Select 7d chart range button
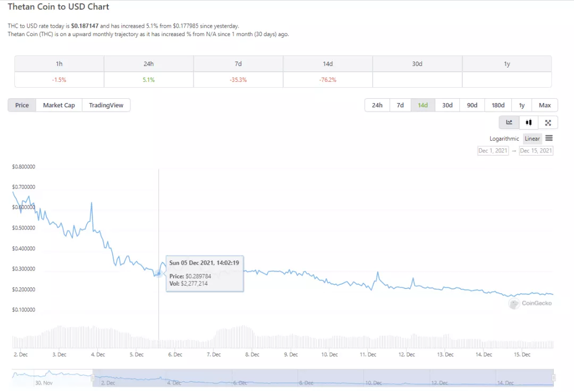 coord(400,105)
